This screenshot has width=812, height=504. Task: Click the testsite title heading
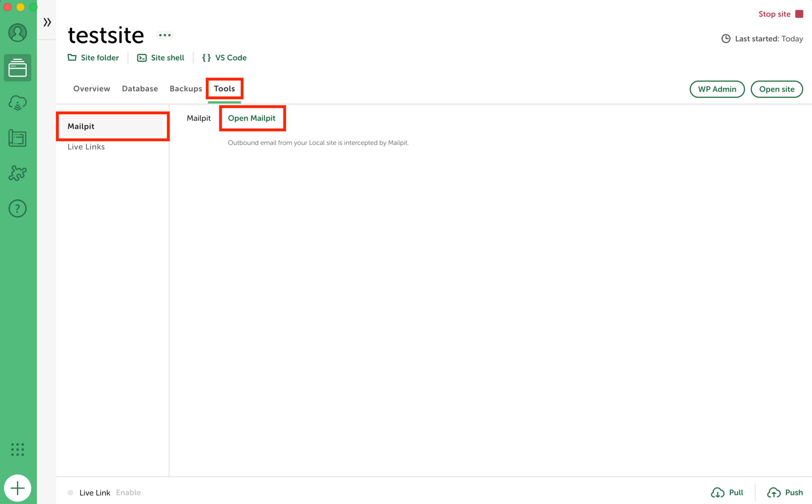[x=106, y=35]
